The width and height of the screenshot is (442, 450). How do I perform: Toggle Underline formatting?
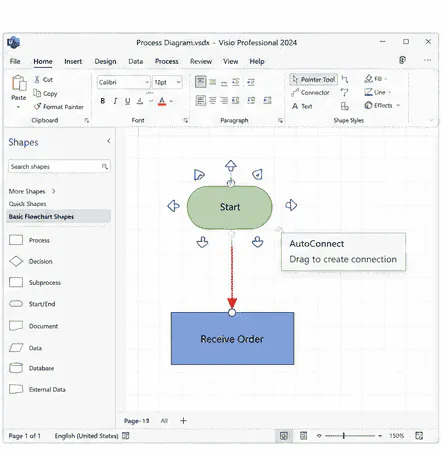(127, 101)
